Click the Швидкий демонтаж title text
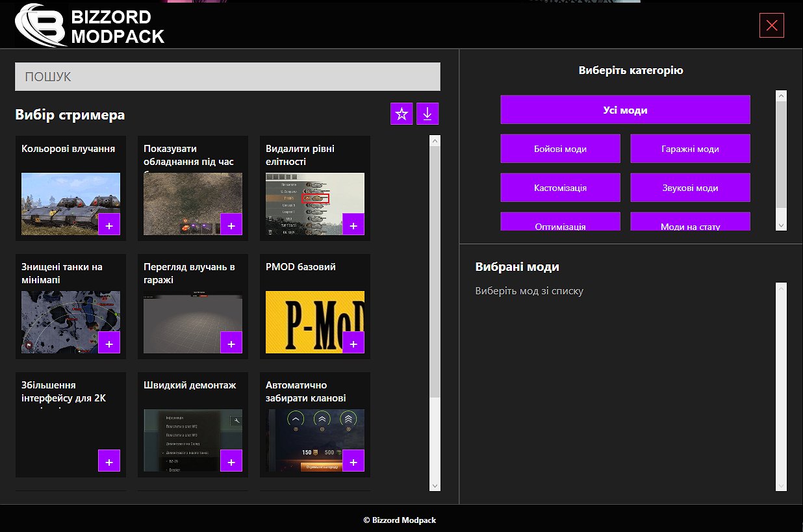 [190, 385]
